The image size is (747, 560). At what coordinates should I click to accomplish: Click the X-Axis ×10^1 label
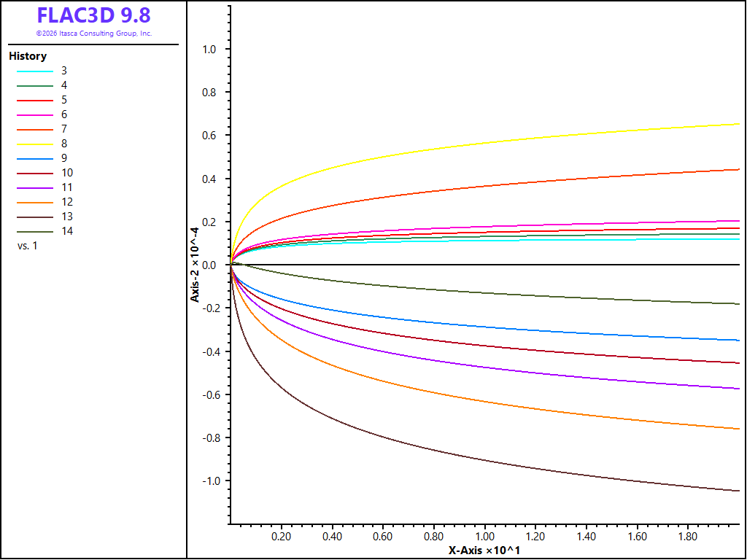coord(484,551)
